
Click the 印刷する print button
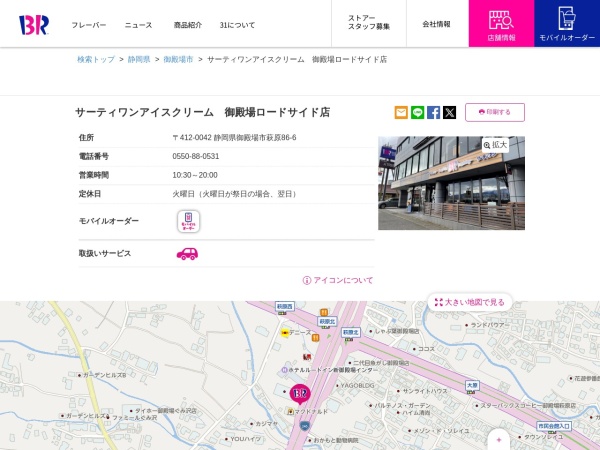495,112
